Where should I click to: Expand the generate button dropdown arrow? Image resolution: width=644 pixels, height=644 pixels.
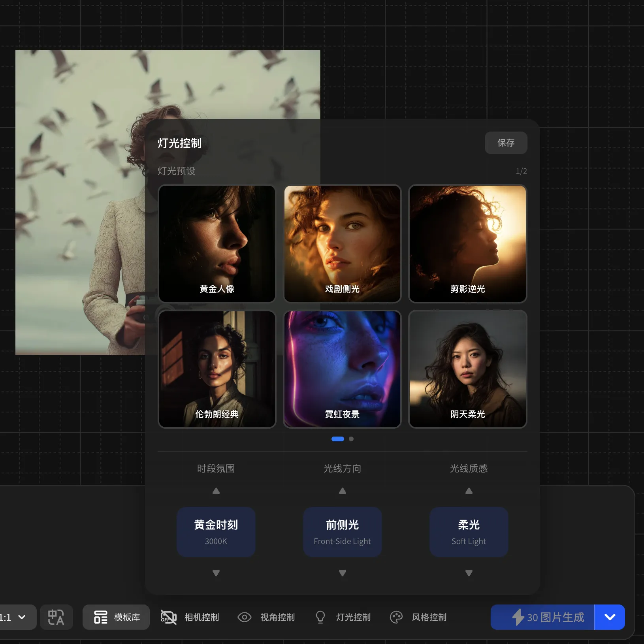610,617
